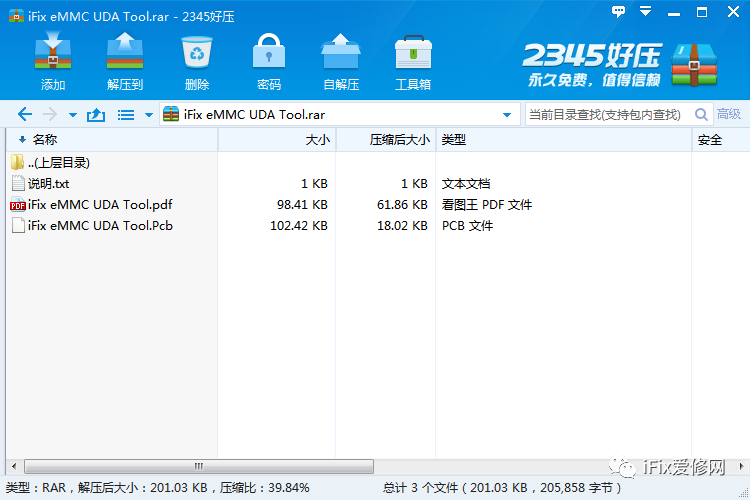Click the status bar 压缩比 39.84% text
The image size is (750, 500).
(265, 488)
